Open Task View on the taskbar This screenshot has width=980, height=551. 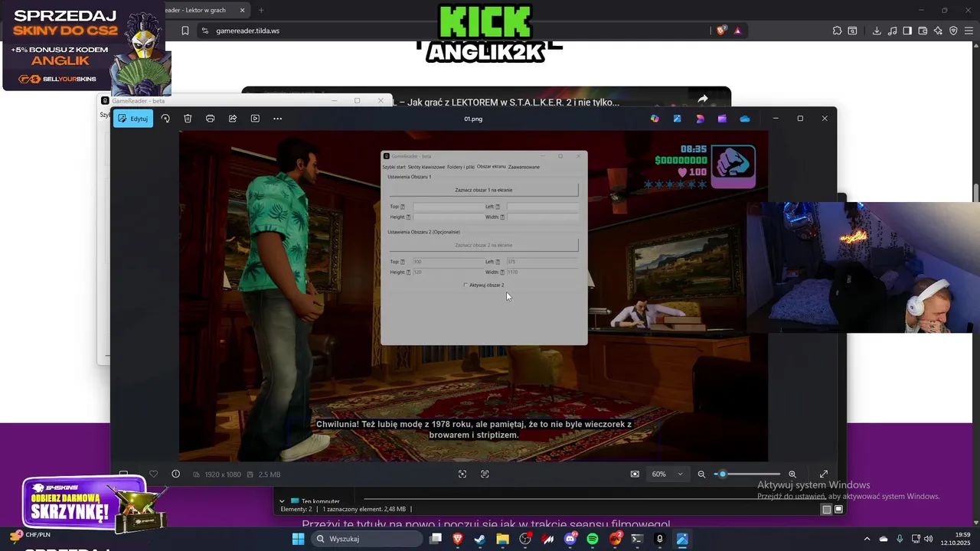point(436,539)
